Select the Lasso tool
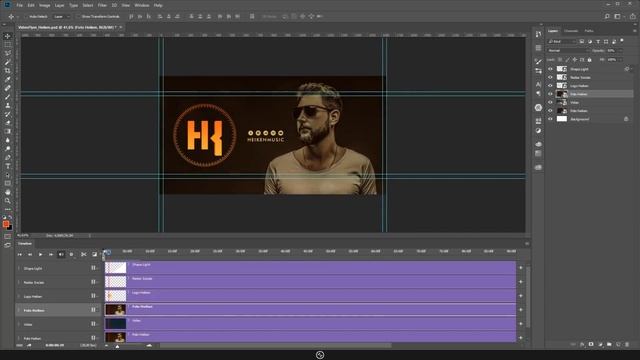The width and height of the screenshot is (640, 360). click(x=7, y=53)
